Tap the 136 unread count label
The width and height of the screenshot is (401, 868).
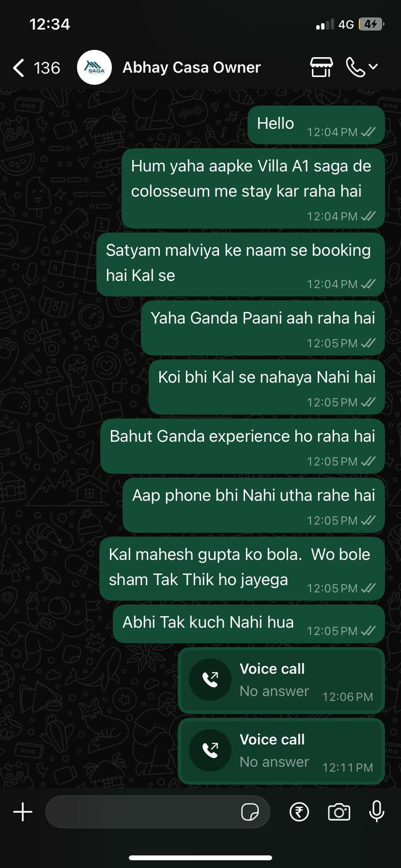[x=47, y=68]
